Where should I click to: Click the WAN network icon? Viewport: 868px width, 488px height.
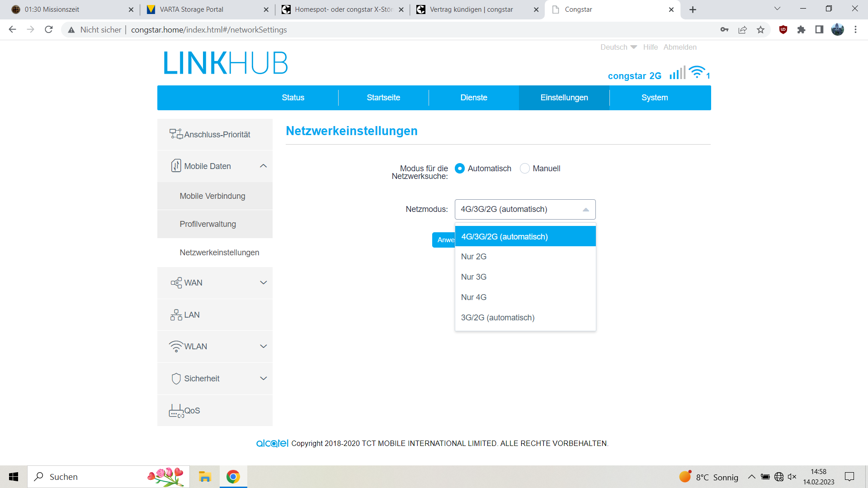176,283
